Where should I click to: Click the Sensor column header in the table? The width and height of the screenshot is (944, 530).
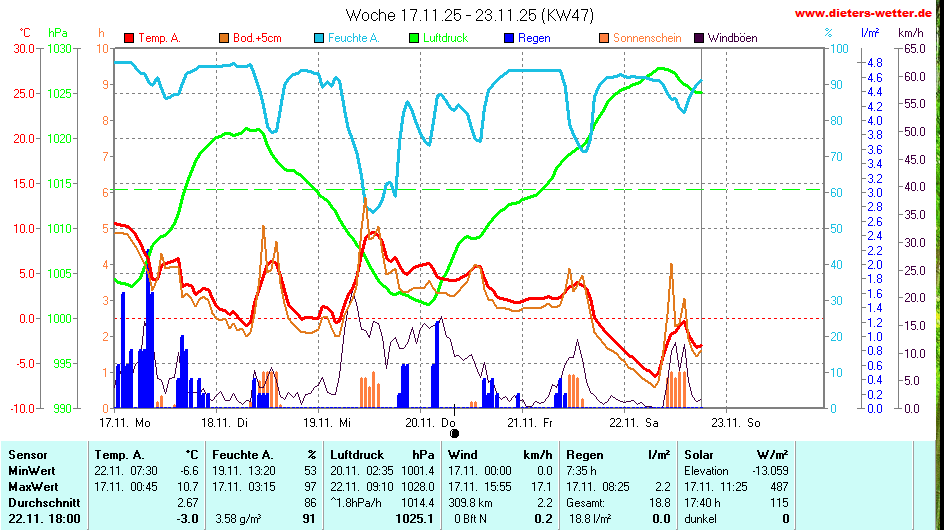[26, 455]
